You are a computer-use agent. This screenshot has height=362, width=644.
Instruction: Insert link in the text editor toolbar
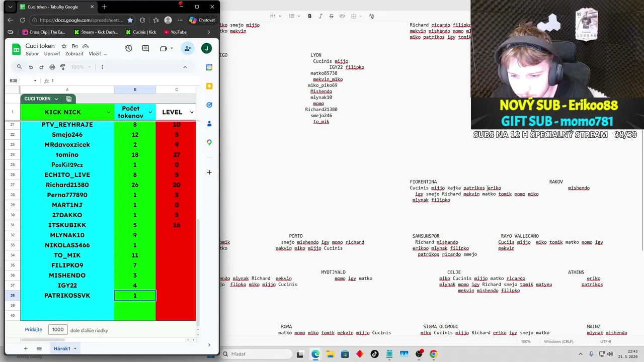(x=342, y=16)
